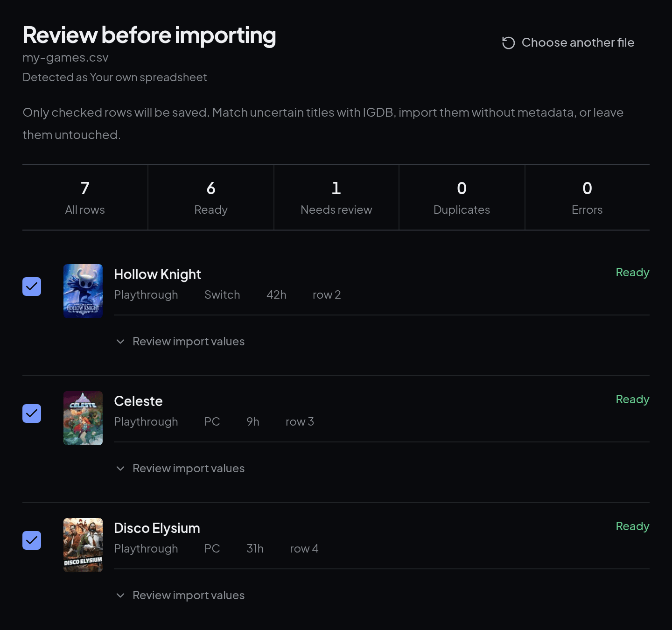
Task: Click the row 3 label
Action: [300, 422]
